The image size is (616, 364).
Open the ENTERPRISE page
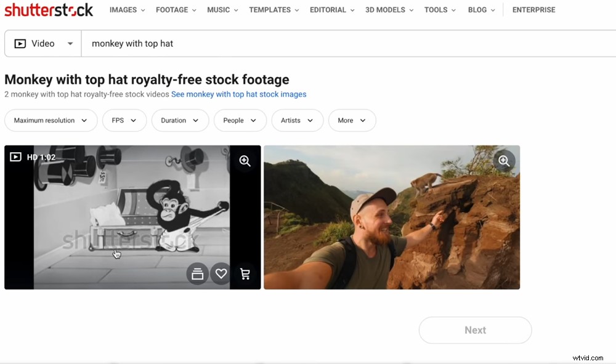533,10
